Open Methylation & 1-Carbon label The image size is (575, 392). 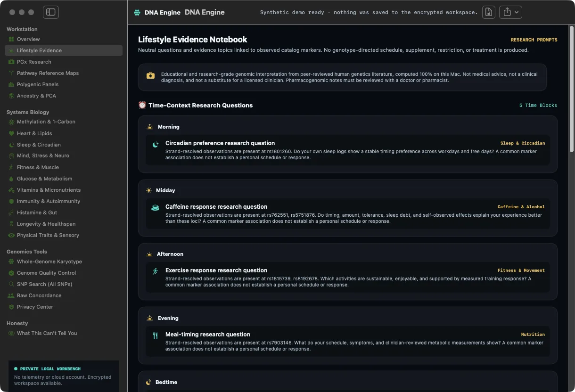click(46, 122)
